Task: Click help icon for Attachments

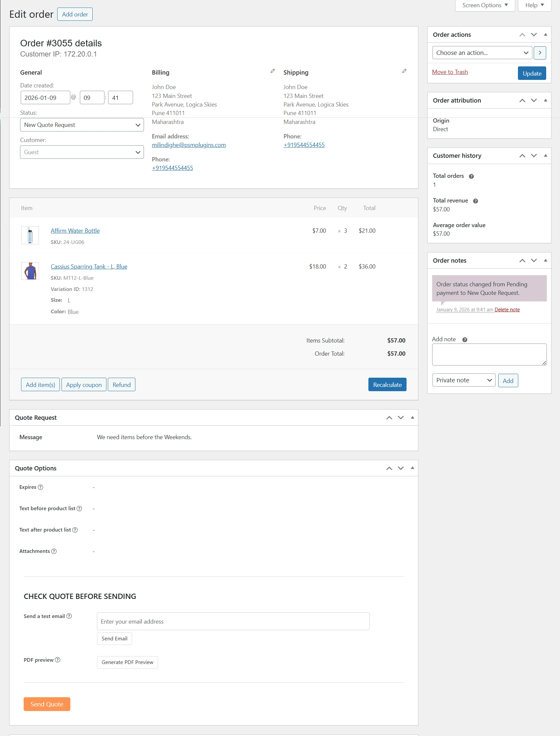Action: coord(54,551)
